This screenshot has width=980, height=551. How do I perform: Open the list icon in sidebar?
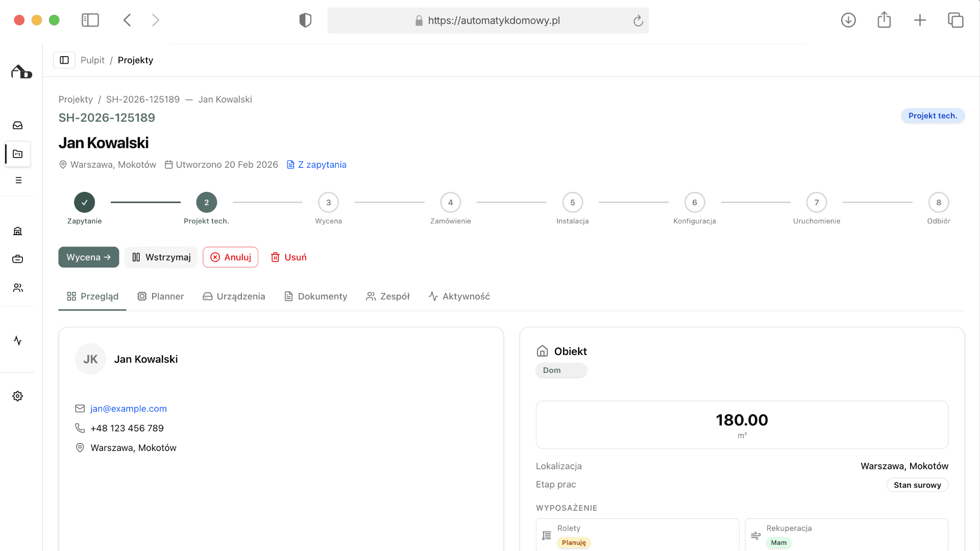(x=18, y=180)
